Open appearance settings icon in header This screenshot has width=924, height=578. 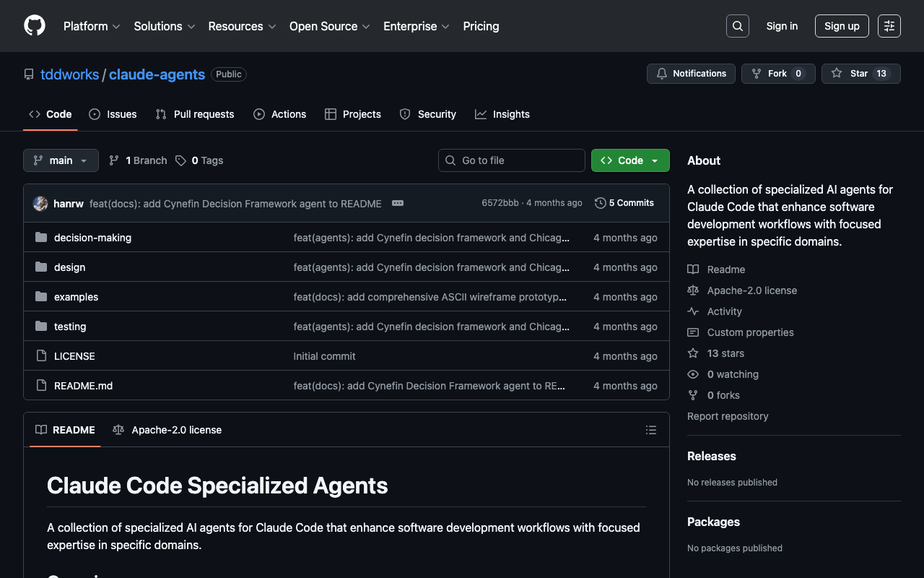[x=889, y=26]
